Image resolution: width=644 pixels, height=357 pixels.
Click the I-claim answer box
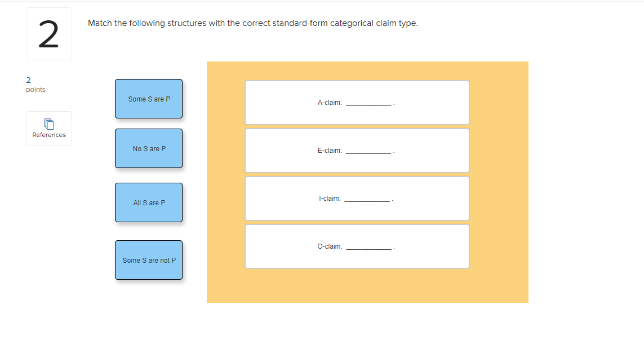pos(357,198)
